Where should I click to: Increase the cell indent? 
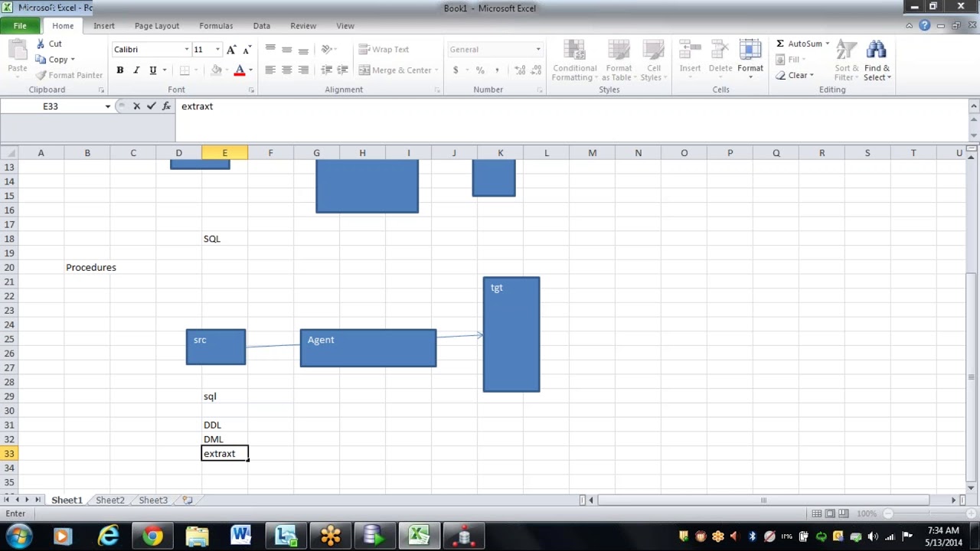point(344,70)
